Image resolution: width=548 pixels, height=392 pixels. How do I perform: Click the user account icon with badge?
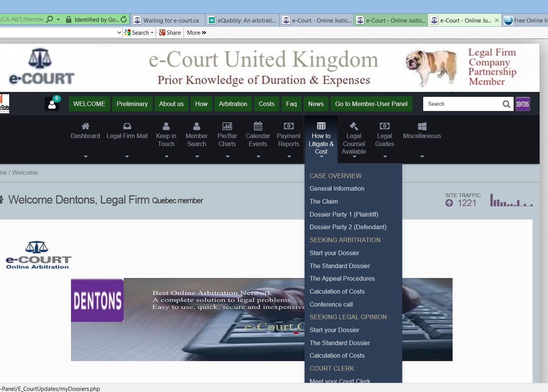(52, 104)
